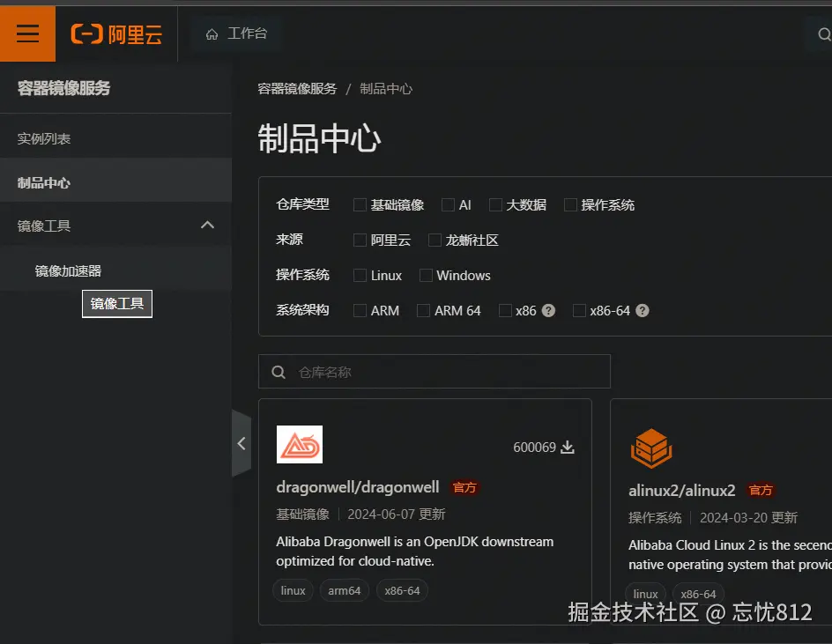This screenshot has height=644, width=832.
Task: Collapse the 镜像工具 sidebar section
Action: [208, 225]
